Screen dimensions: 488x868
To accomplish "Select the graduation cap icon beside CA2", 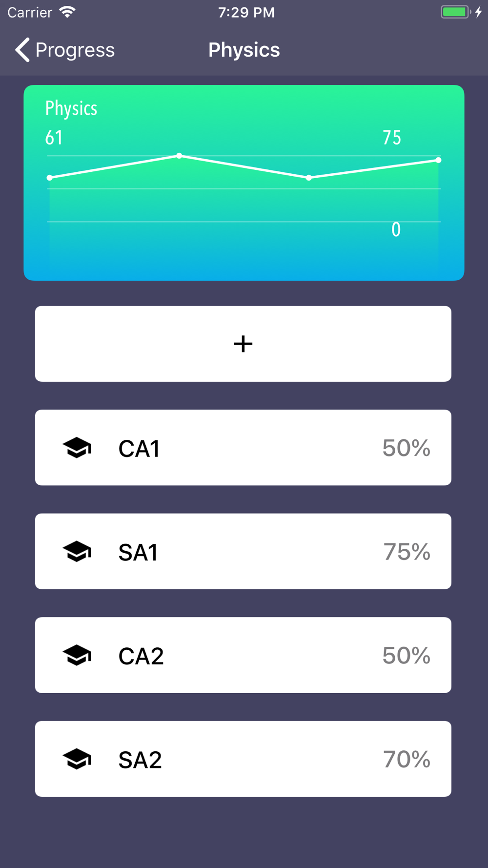I will 77,655.
